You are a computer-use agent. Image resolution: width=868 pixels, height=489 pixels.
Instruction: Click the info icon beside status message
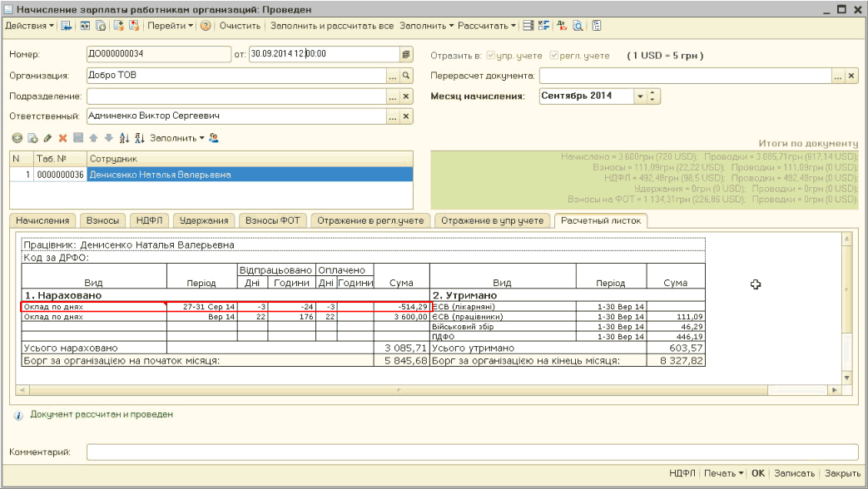pyautogui.click(x=18, y=416)
